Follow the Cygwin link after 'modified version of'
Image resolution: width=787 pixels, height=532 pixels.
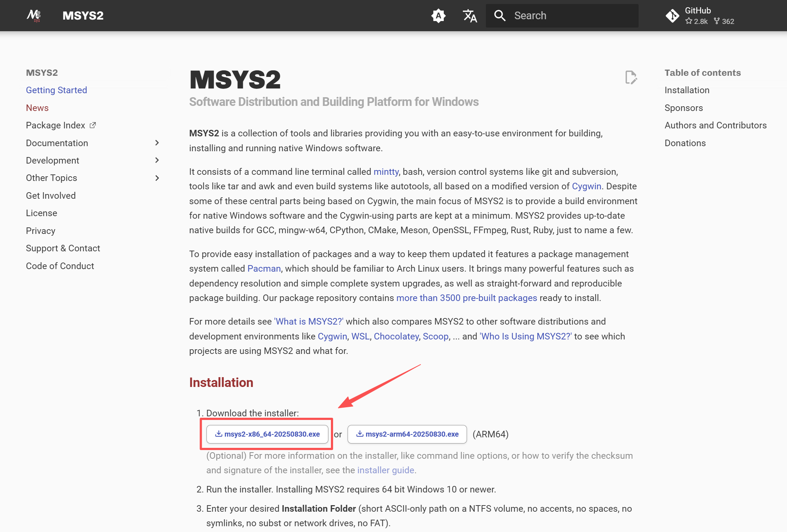pyautogui.click(x=586, y=186)
